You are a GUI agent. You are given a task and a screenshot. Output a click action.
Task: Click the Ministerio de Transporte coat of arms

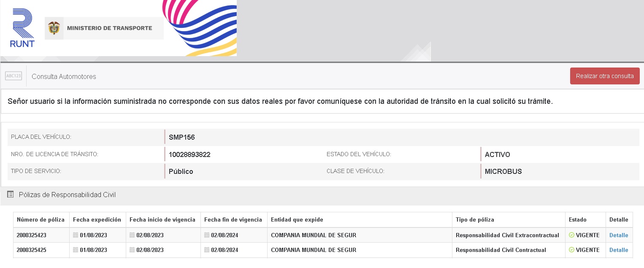point(54,28)
